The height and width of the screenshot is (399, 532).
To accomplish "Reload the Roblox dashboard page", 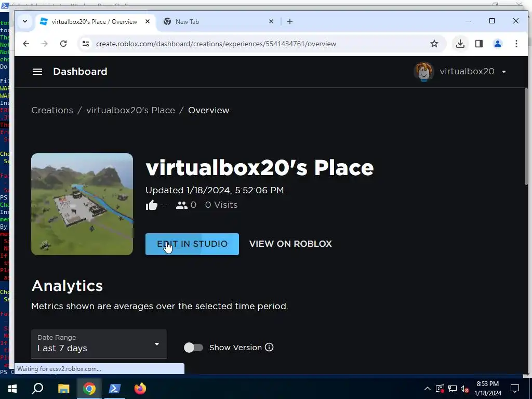I will tap(63, 44).
